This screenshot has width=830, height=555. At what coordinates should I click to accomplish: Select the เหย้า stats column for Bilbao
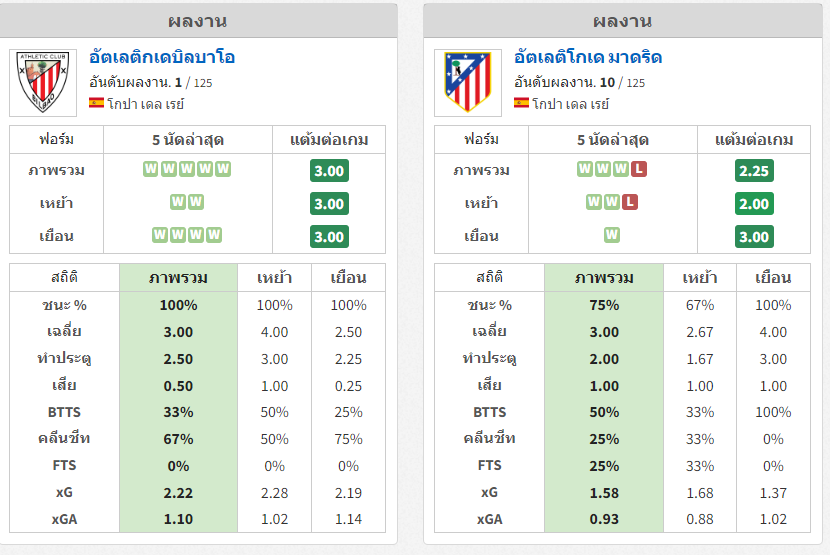[274, 278]
